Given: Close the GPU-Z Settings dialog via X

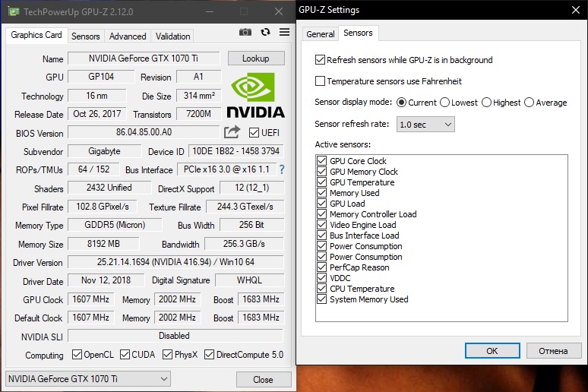Looking at the screenshot, I should click(576, 10).
